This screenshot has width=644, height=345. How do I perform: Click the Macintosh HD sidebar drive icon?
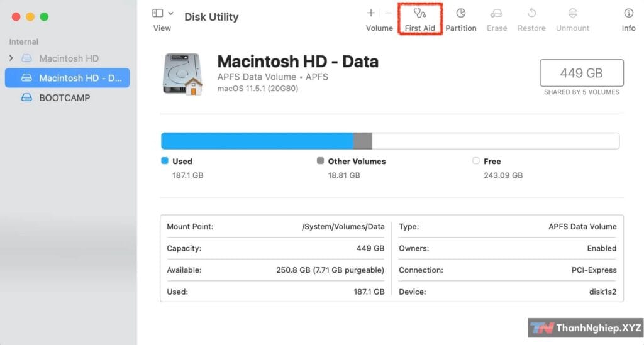point(26,58)
